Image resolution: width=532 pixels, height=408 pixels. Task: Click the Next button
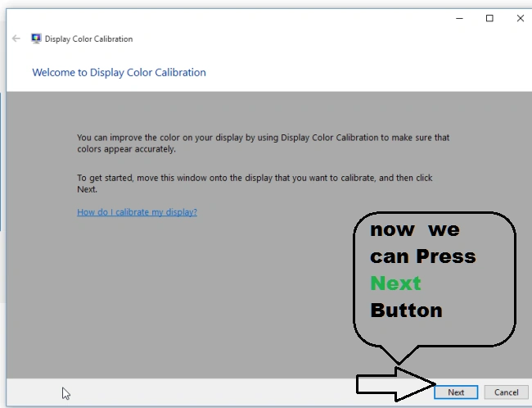(456, 392)
